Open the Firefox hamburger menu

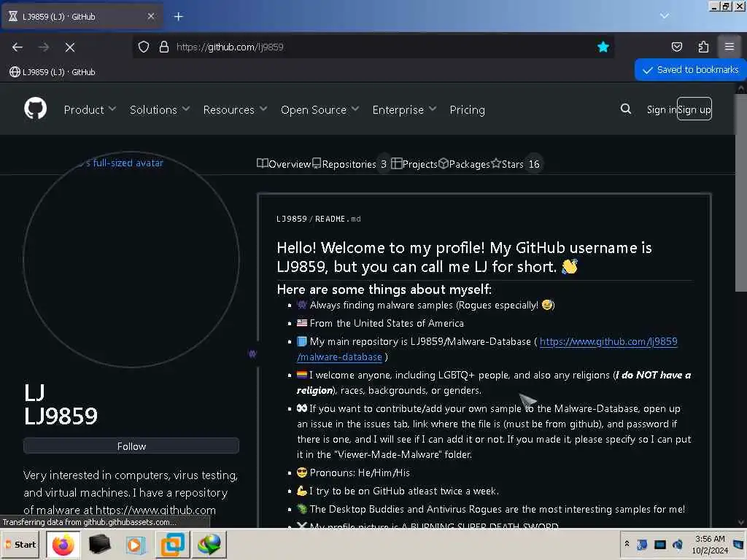pos(729,47)
